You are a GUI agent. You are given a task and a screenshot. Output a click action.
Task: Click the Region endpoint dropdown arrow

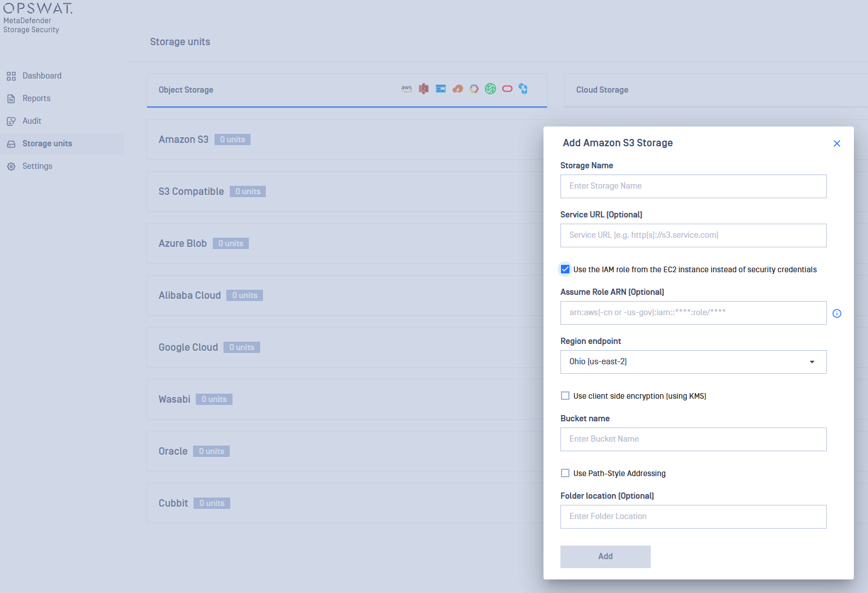tap(812, 362)
